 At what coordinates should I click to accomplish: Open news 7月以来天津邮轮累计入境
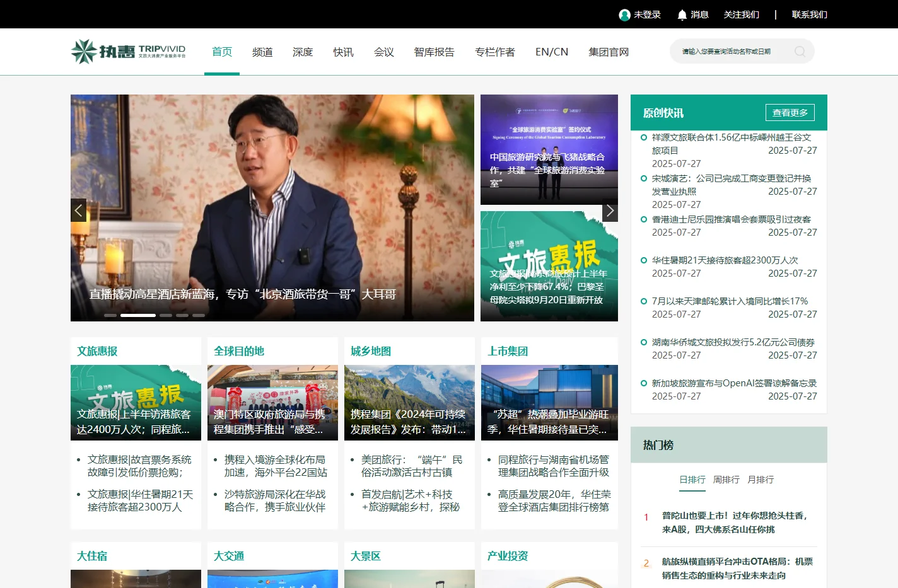730,301
